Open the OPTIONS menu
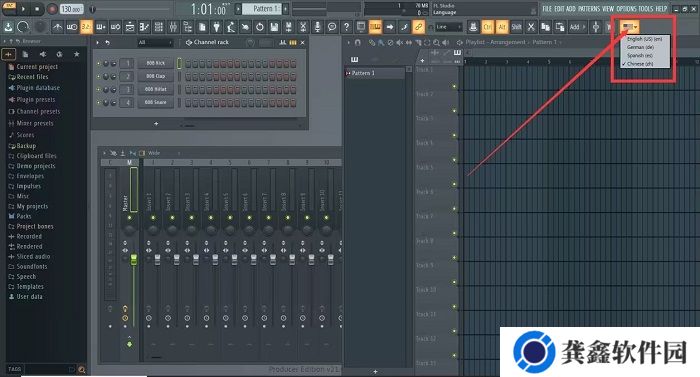 coord(626,8)
